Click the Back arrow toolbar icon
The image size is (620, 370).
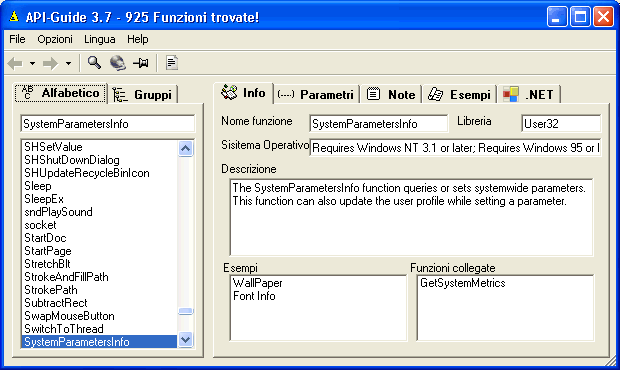[15, 63]
